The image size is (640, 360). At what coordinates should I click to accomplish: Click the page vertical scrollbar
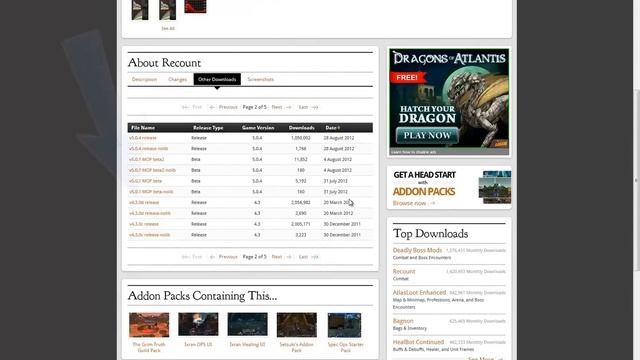(637, 180)
